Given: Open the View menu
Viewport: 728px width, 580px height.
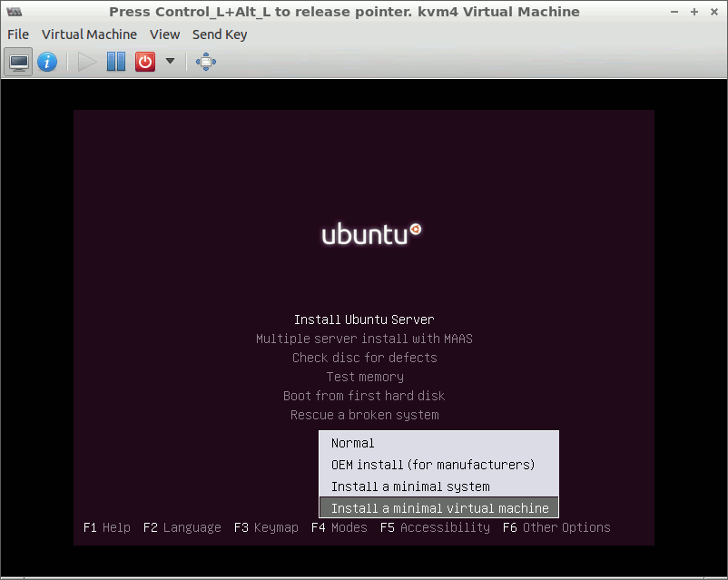Looking at the screenshot, I should (x=164, y=34).
